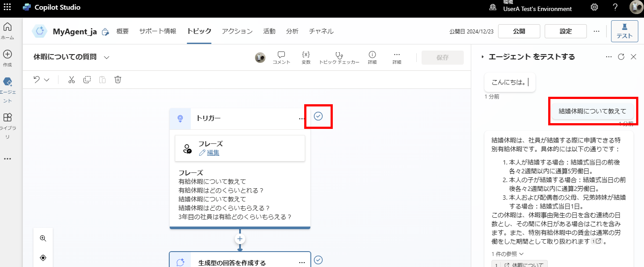Open the Variables panel with the {x} icon
This screenshot has width=644, height=267.
pos(306,57)
